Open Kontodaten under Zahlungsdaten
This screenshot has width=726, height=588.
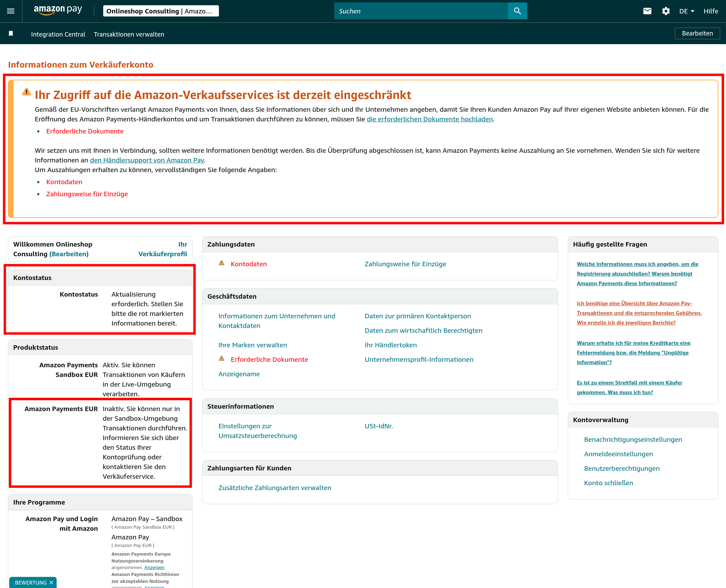[x=249, y=264]
